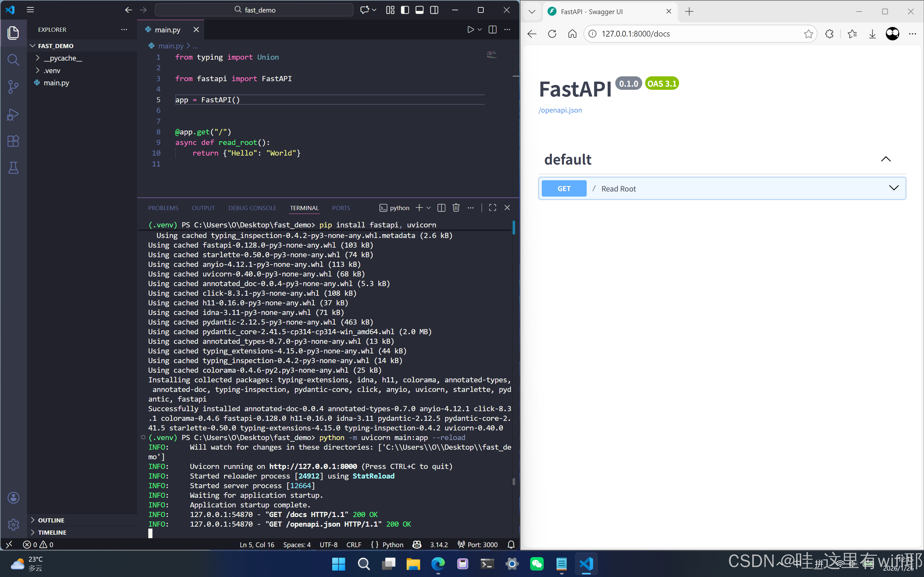Change file encoding UTF-8
This screenshot has height=577, width=924.
coord(328,545)
